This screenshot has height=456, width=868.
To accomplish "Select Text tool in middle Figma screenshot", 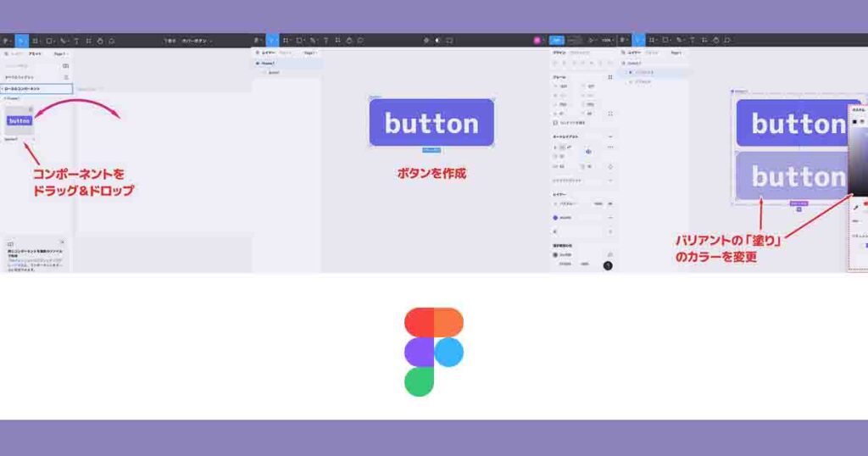I will click(325, 41).
